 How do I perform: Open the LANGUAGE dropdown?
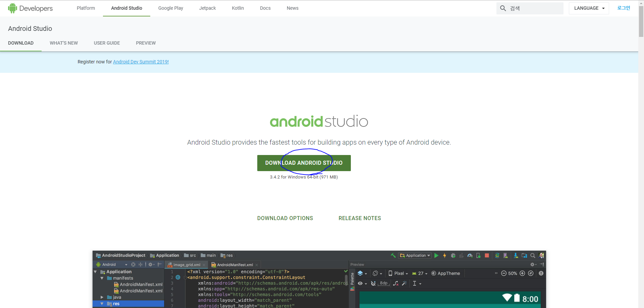589,8
